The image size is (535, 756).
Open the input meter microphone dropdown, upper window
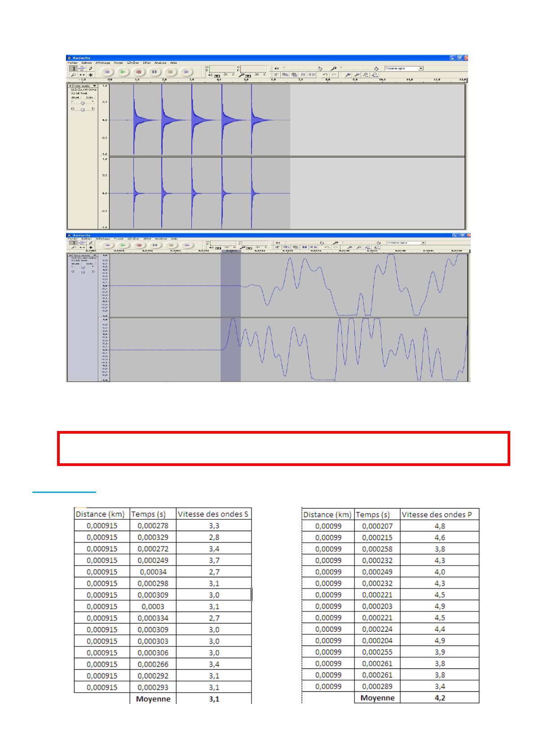tap(248, 75)
